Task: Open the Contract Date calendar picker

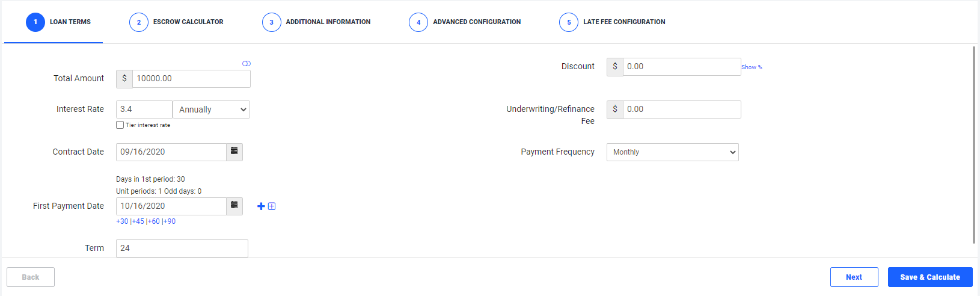Action: click(234, 152)
